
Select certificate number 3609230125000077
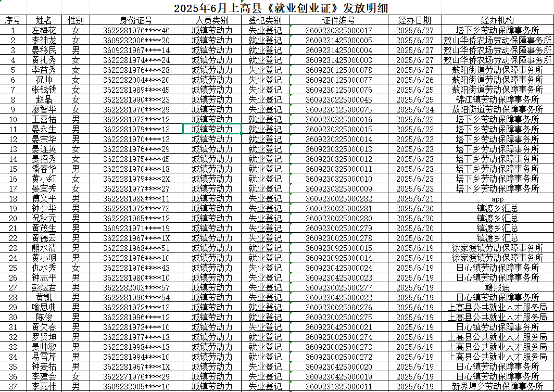[x=338, y=80]
